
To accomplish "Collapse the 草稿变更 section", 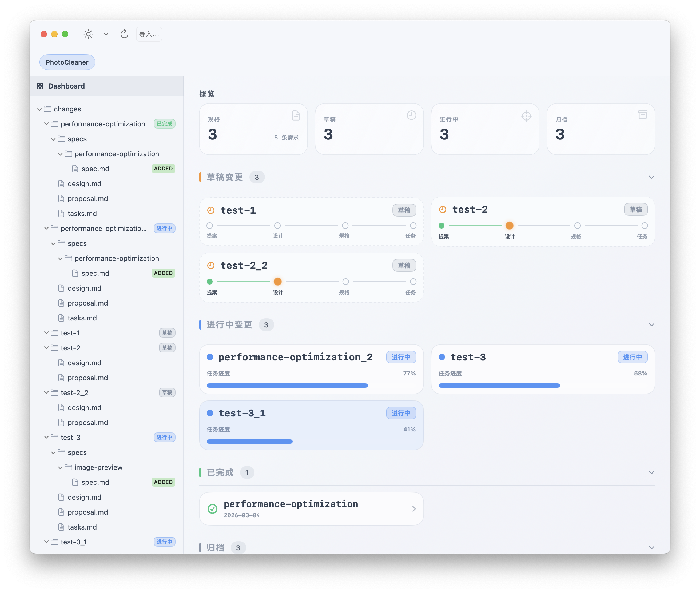I will pyautogui.click(x=651, y=177).
